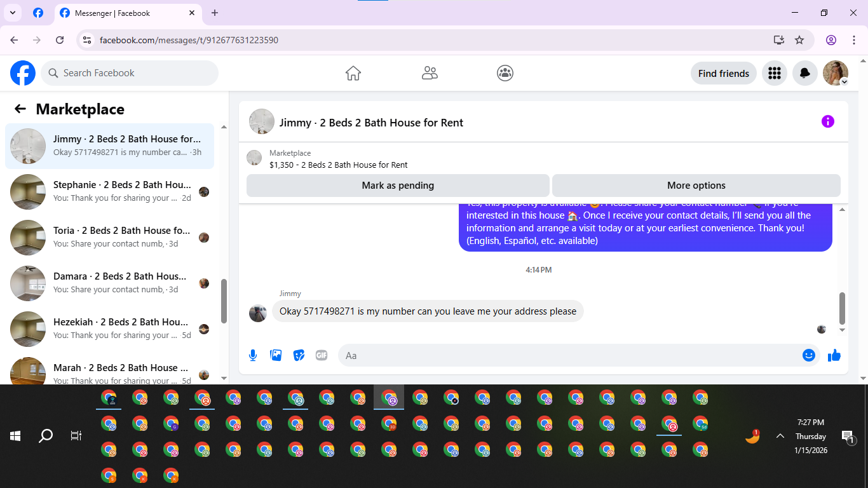The height and width of the screenshot is (488, 868).
Task: Click the install app icon in address bar
Action: pyautogui.click(x=779, y=40)
